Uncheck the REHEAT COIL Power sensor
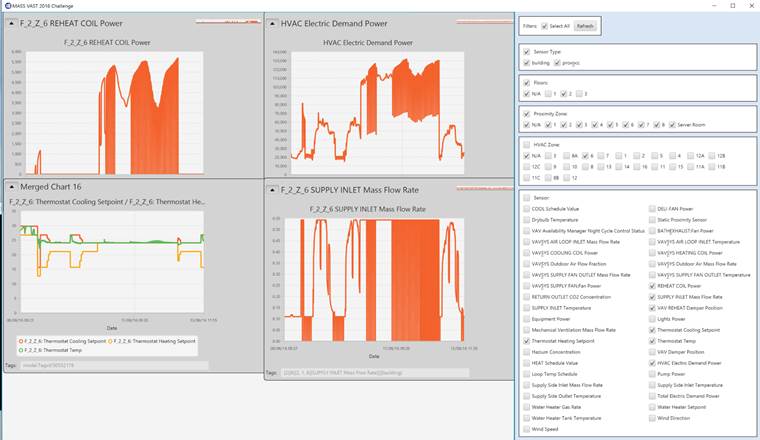Screen dimensions: 760x440 pyautogui.click(x=653, y=287)
